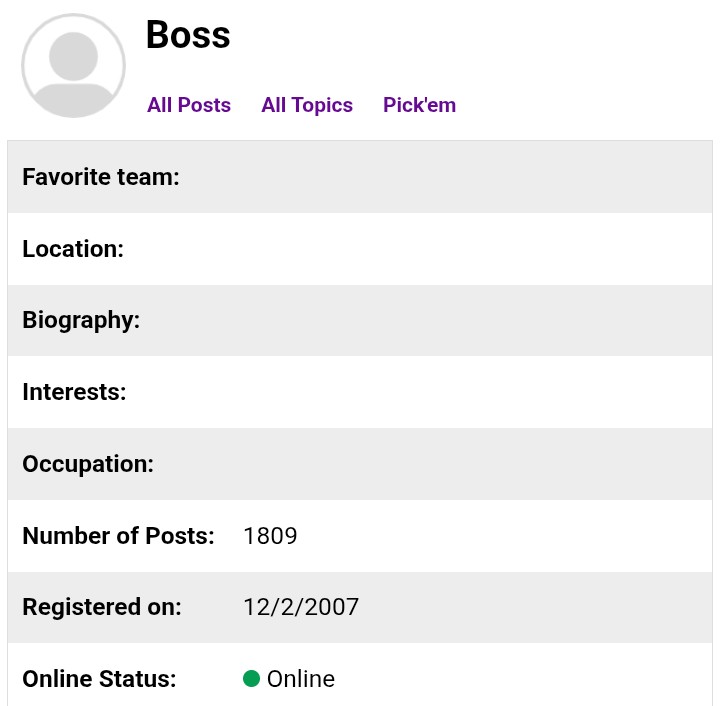Select the post count 1809

(270, 536)
